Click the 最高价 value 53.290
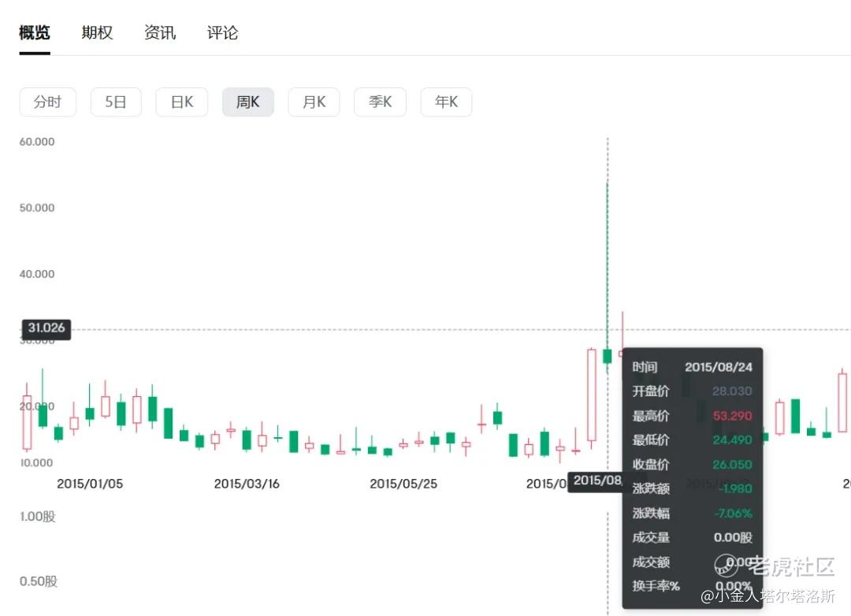This screenshot has height=616, width=851. (x=732, y=416)
